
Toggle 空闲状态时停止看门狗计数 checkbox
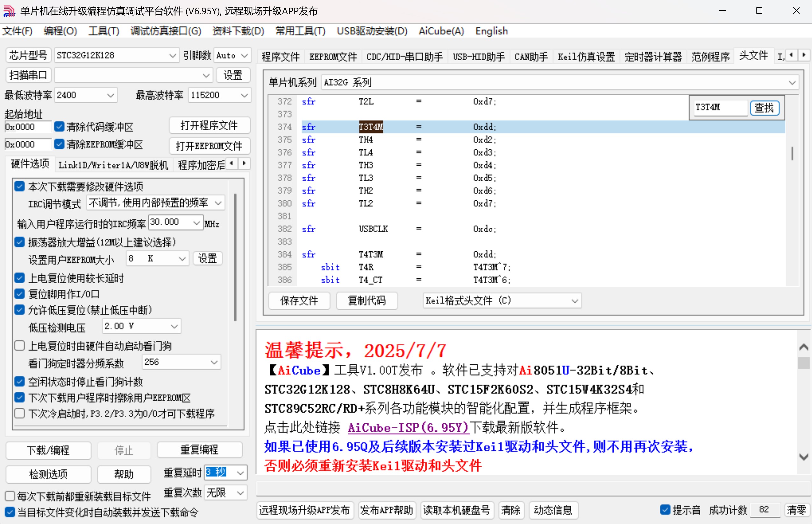[20, 382]
